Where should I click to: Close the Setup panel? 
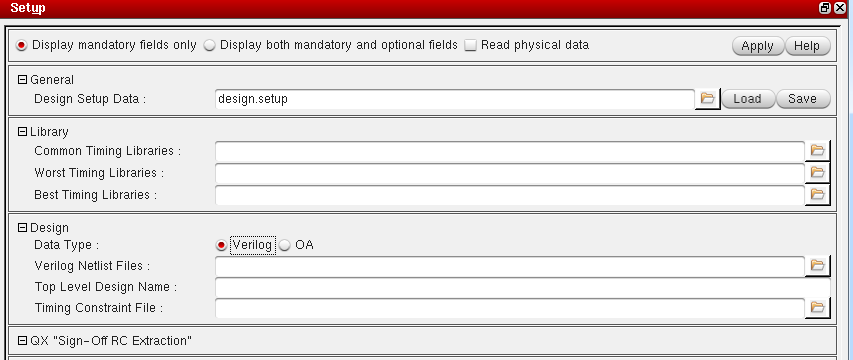tap(838, 8)
